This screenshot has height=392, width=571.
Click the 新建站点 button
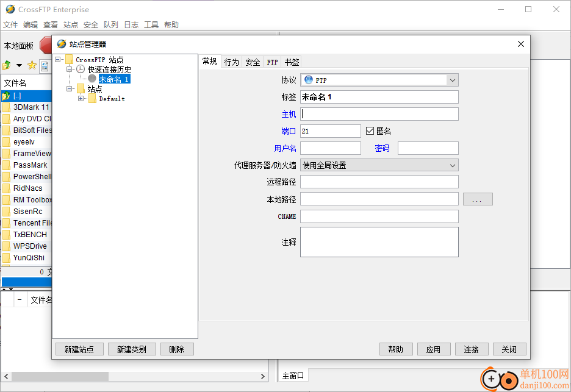tap(79, 349)
